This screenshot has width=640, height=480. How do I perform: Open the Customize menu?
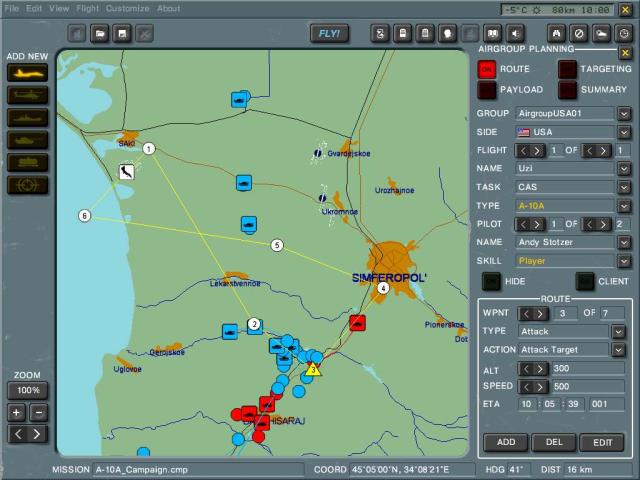pos(127,8)
